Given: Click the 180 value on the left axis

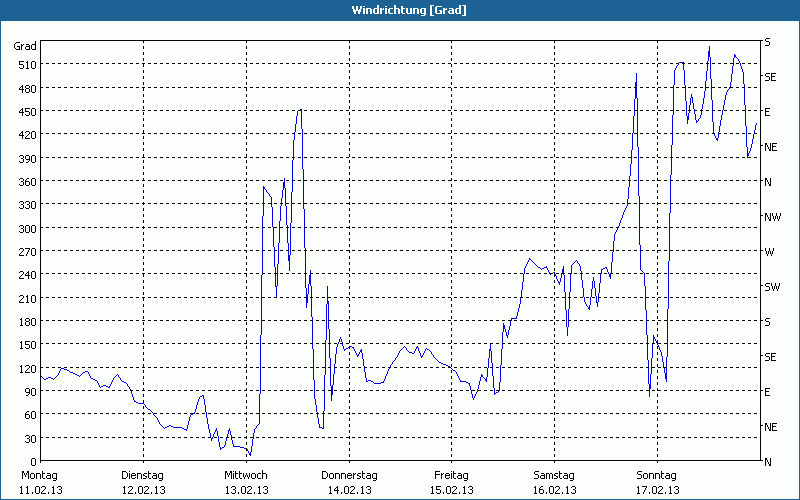Looking at the screenshot, I should pos(28,322).
